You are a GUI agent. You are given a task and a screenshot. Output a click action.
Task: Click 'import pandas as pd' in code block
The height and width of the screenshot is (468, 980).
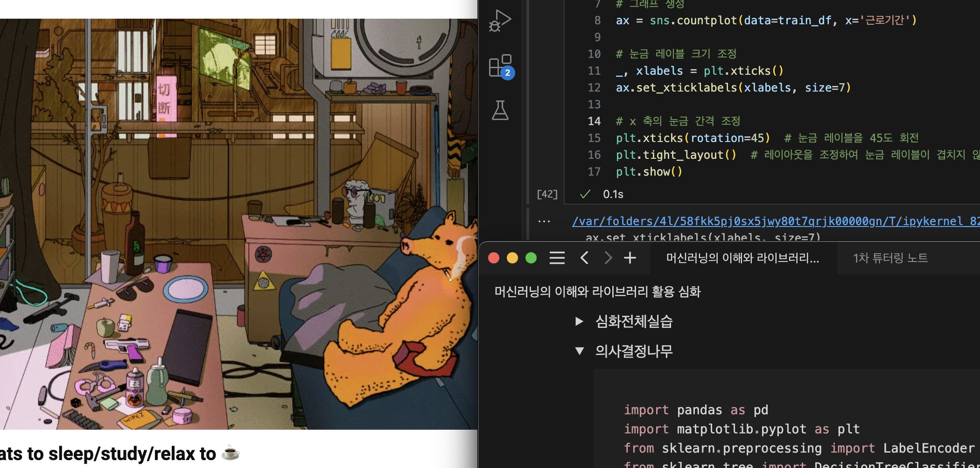pyautogui.click(x=696, y=410)
